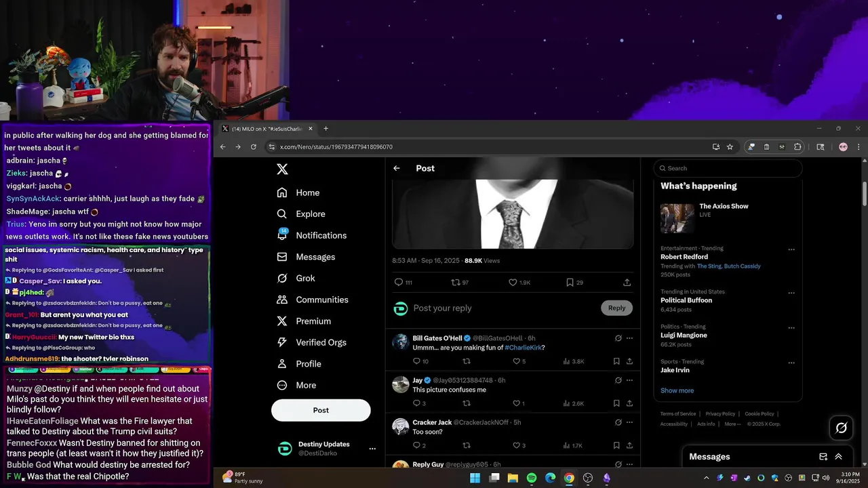Open Explore in the X sidebar
This screenshot has height=488, width=868.
click(x=301, y=213)
